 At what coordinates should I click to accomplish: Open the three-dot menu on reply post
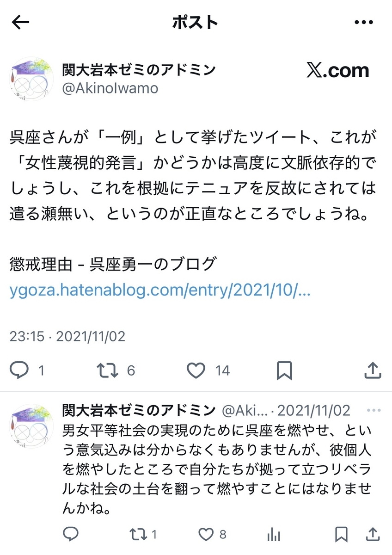(374, 410)
